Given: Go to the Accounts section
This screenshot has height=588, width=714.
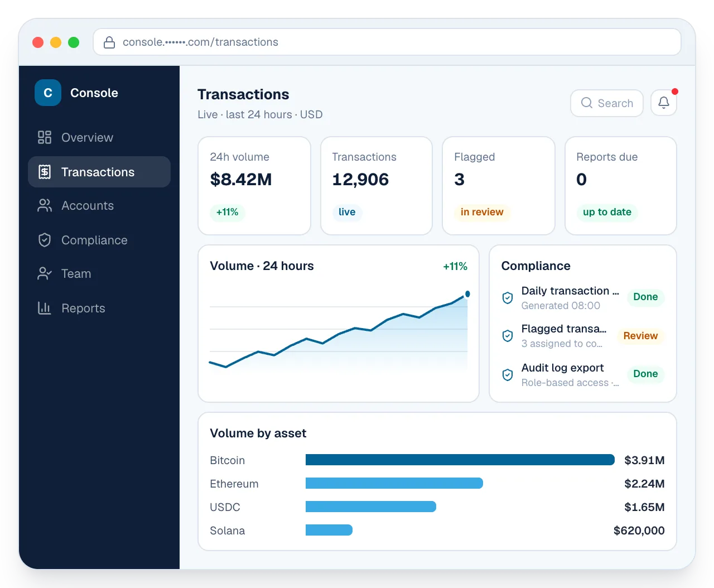Looking at the screenshot, I should pyautogui.click(x=99, y=205).
